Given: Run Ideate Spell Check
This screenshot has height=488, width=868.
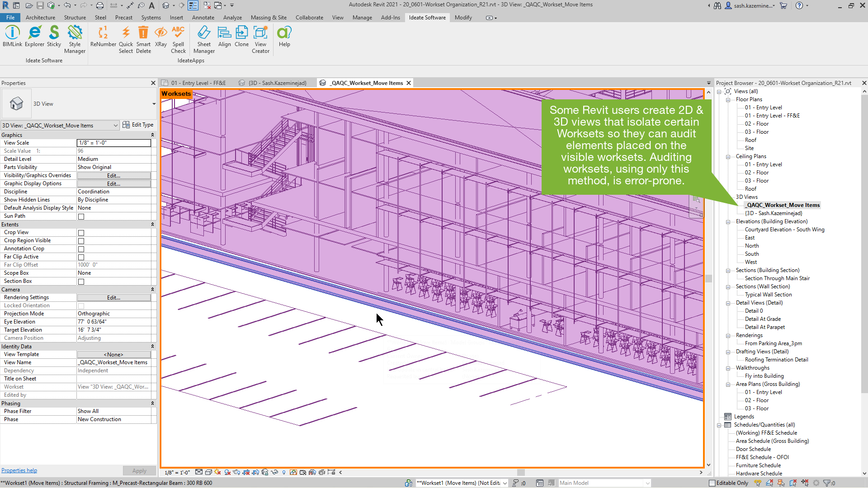Looking at the screenshot, I should (178, 38).
